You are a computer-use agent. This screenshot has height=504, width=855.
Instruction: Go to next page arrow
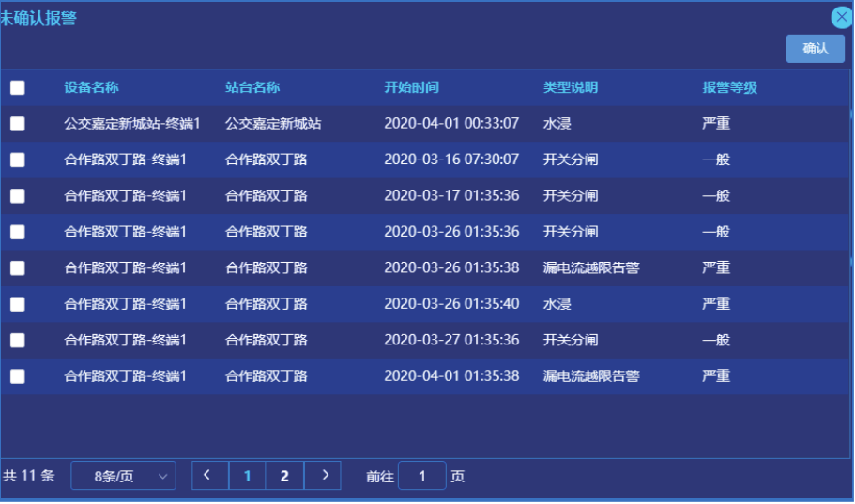click(324, 476)
